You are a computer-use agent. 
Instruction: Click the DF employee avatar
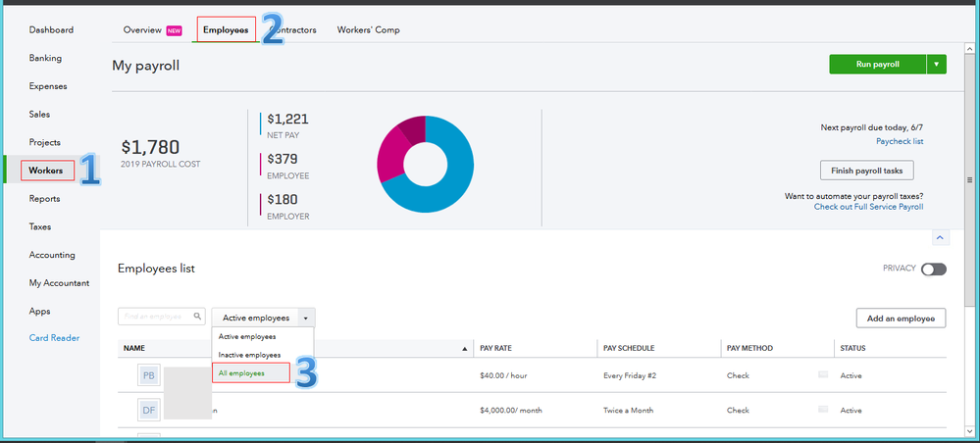[148, 411]
